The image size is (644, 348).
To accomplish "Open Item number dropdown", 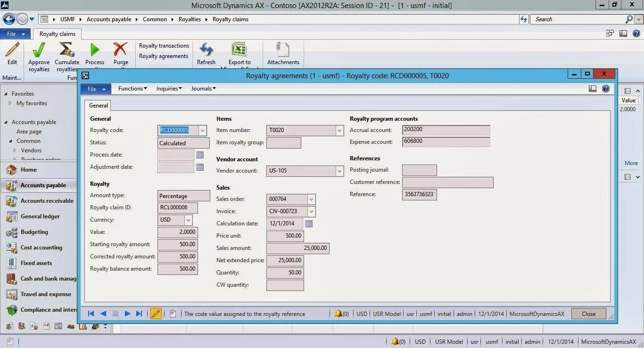I will (339, 130).
